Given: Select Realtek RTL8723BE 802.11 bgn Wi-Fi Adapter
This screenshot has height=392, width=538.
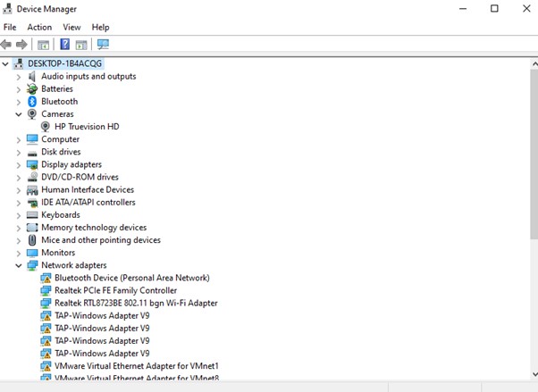Looking at the screenshot, I should point(136,304).
